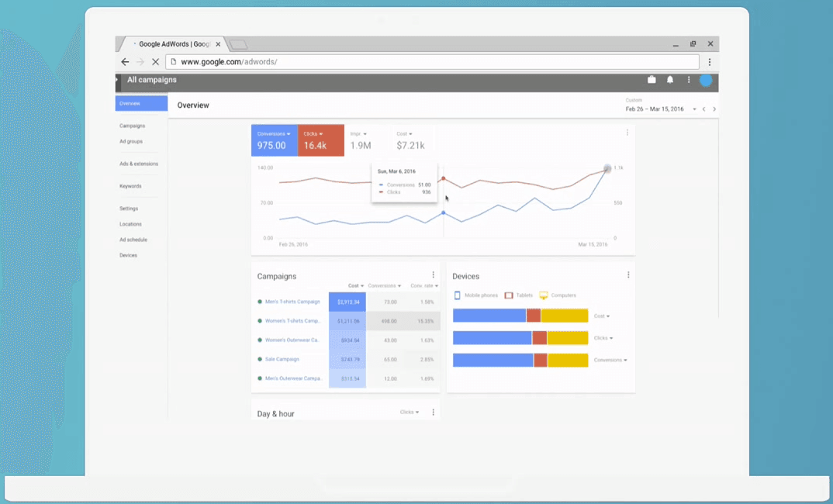The height and width of the screenshot is (504, 833).
Task: Open the Clicks dropdown beside devices bar
Action: [603, 338]
